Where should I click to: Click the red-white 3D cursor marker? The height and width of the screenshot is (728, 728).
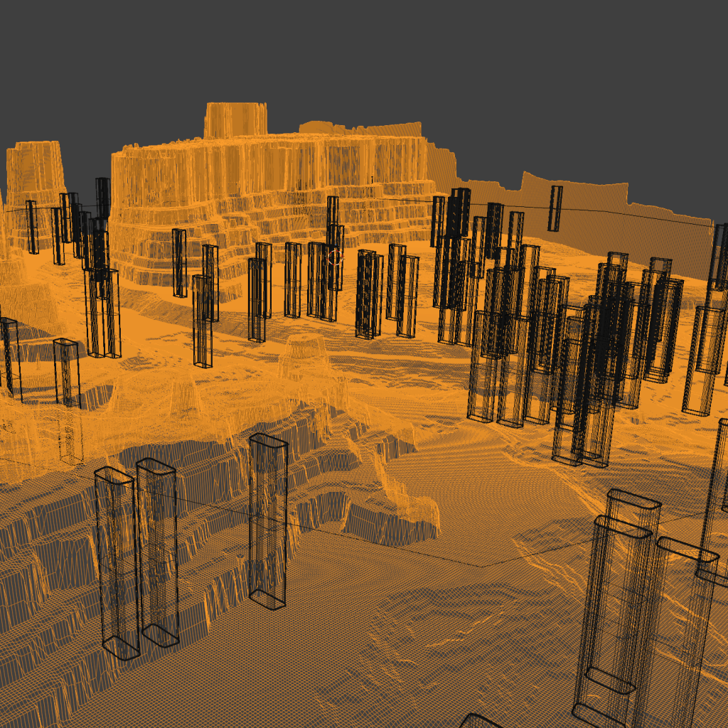(335, 257)
